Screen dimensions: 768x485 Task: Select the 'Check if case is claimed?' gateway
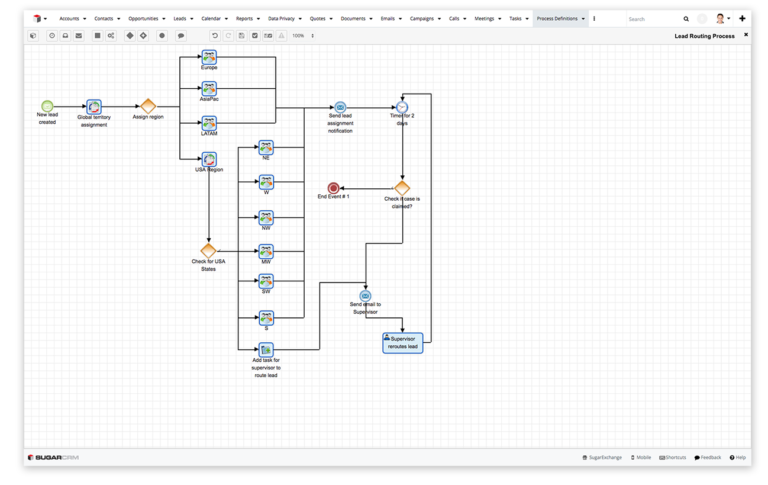402,188
